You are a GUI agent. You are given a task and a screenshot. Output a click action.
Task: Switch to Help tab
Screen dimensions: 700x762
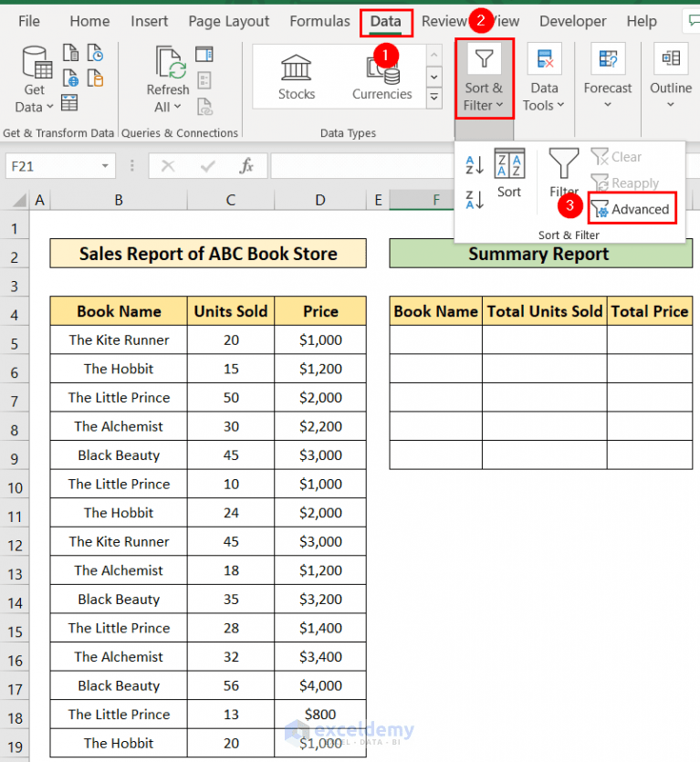point(642,21)
